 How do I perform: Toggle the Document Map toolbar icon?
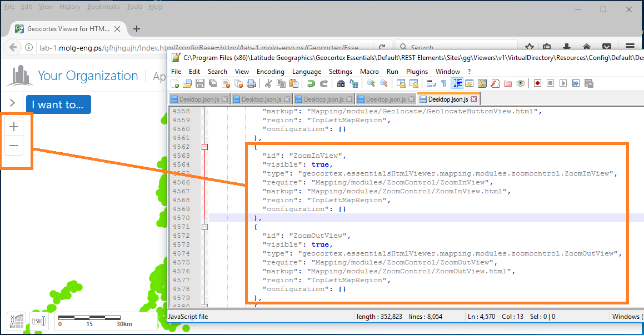tap(482, 84)
